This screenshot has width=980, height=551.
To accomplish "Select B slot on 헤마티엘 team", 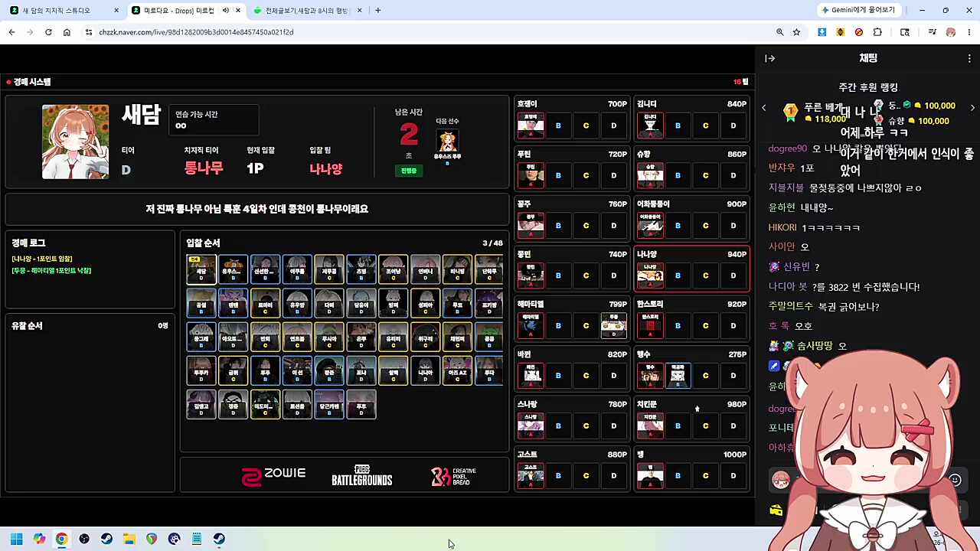I will click(558, 325).
